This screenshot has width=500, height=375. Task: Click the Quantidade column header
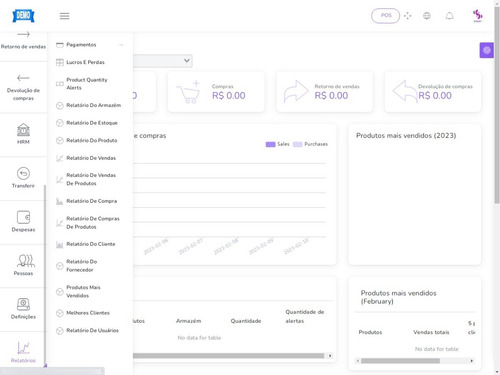pos(246,321)
